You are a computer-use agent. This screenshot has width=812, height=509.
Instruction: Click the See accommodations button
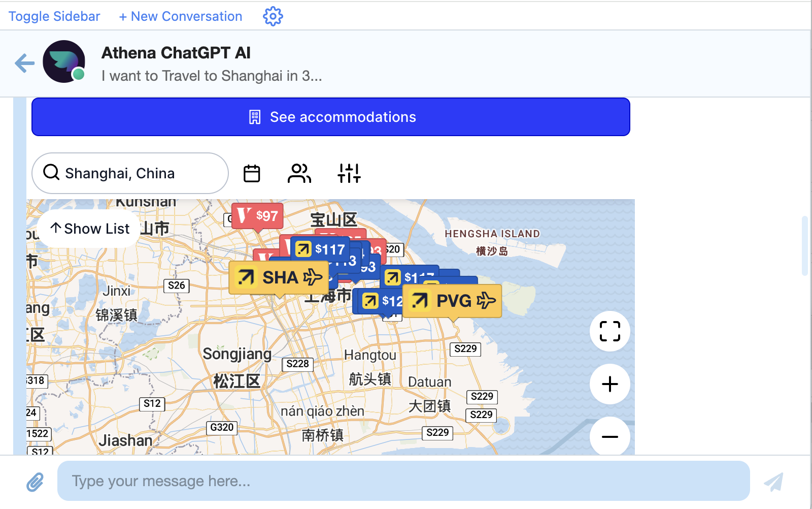[x=330, y=117]
